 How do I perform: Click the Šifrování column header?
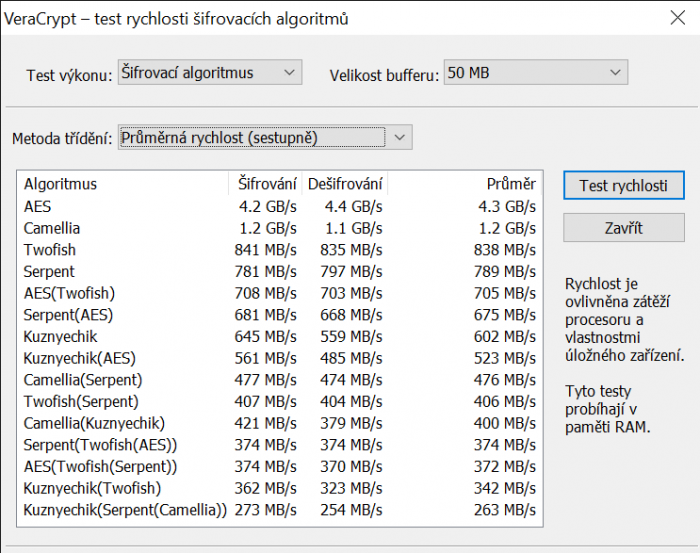267,184
